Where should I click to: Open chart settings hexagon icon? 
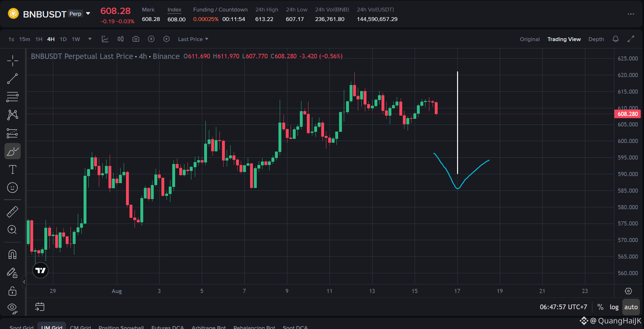point(167,39)
